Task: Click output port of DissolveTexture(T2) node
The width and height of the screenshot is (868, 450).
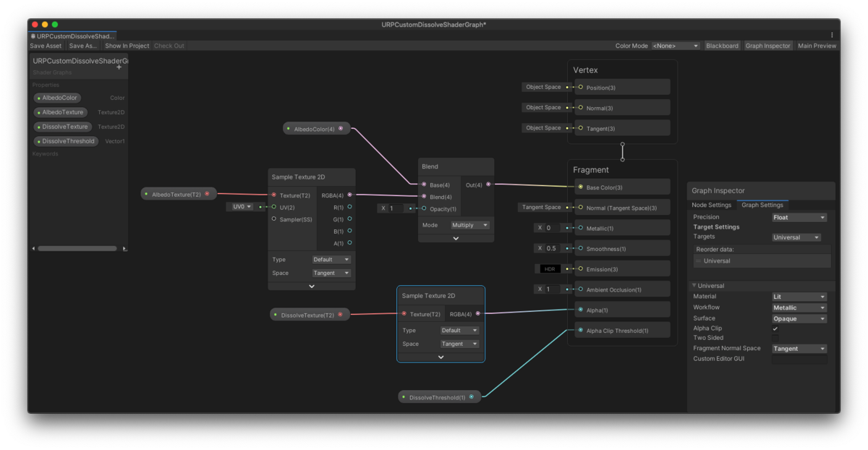Action: pos(341,315)
